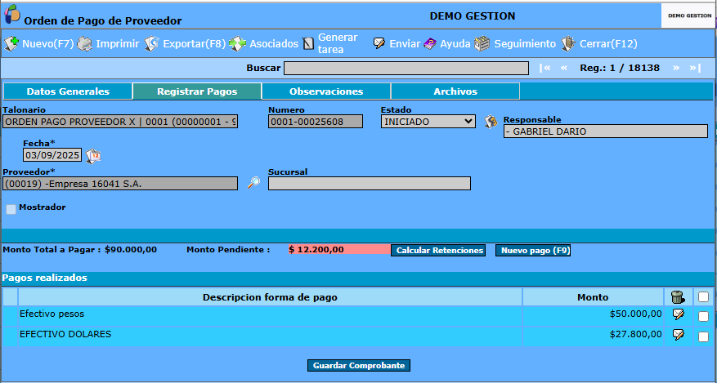Image resolution: width=717 pixels, height=383 pixels.
Task: Select the Registrar Pagos tab
Action: click(197, 91)
